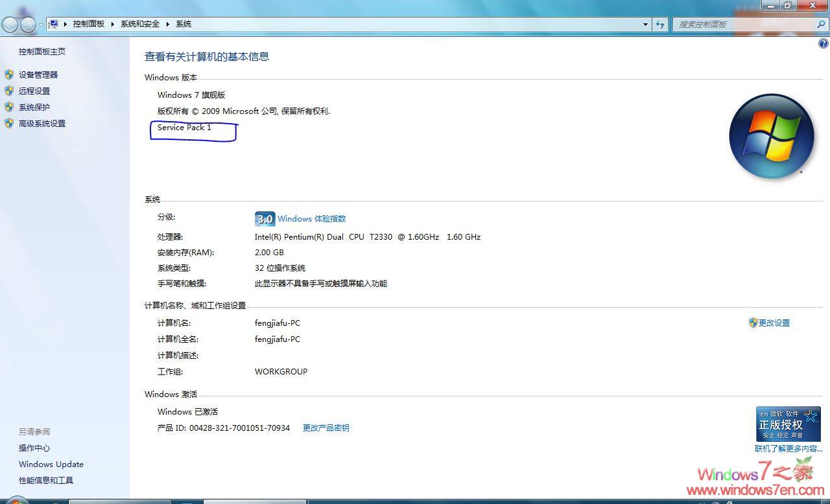Click shield icon beside 设备管理器
830x504 pixels.
click(x=9, y=74)
